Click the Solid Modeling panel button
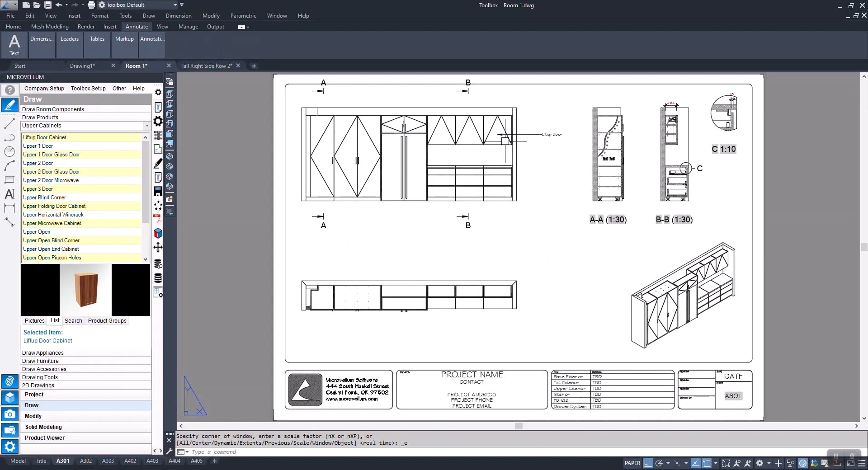Screen dimensions: 868x470 click(86, 427)
